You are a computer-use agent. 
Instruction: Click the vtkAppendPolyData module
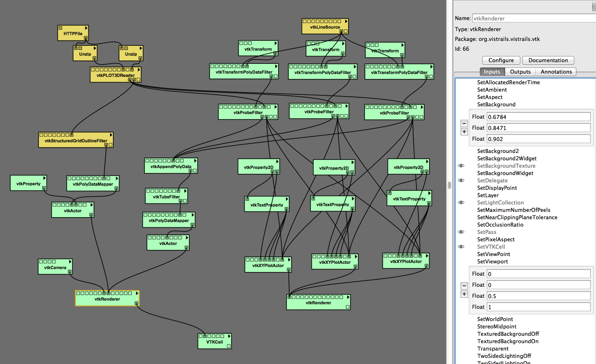[x=171, y=166]
